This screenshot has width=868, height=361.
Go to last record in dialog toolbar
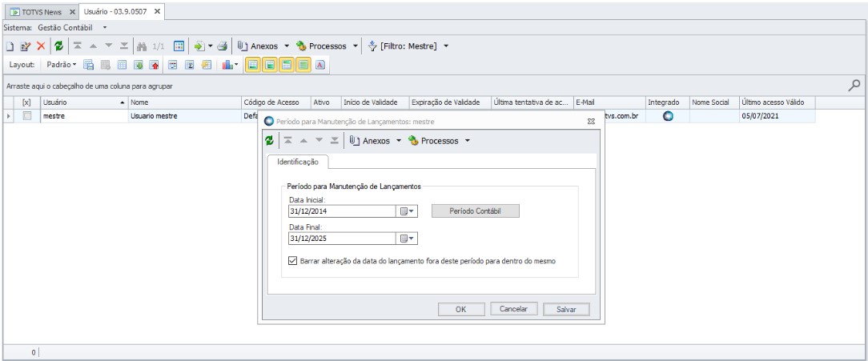click(335, 141)
